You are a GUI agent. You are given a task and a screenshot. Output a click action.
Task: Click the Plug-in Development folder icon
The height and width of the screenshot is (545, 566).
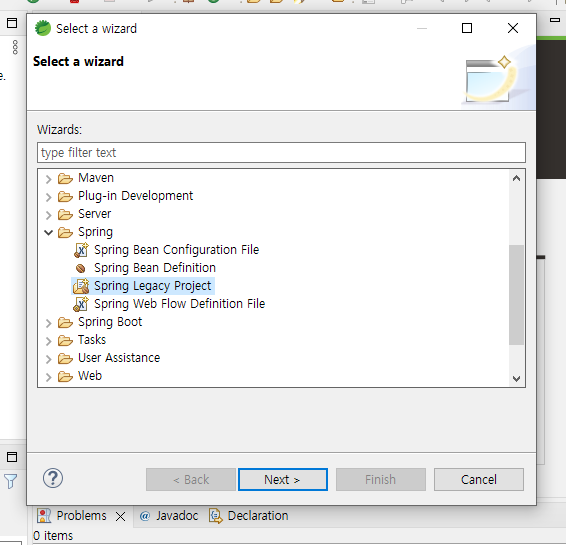point(65,196)
